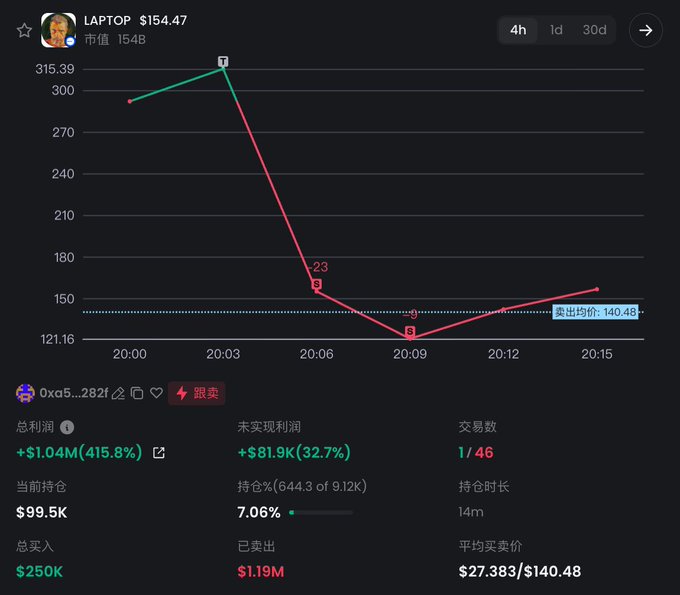This screenshot has width=680, height=595.
Task: Copy the wallet address
Action: (137, 393)
